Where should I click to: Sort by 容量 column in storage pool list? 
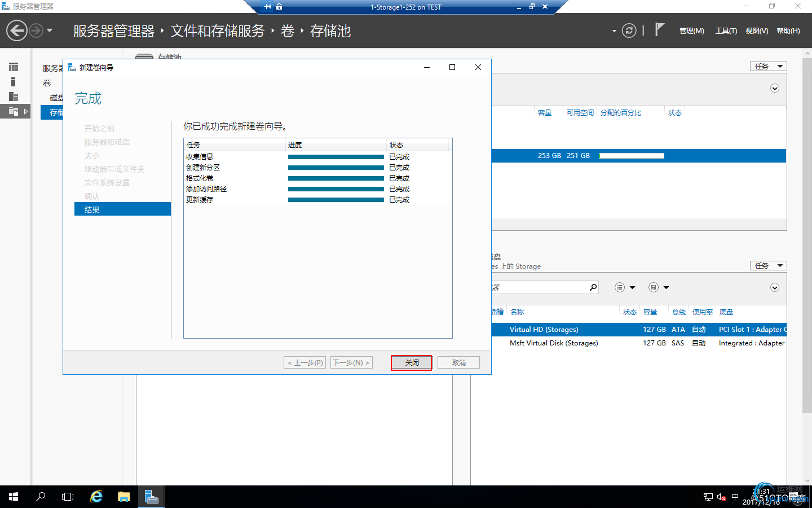(545, 113)
